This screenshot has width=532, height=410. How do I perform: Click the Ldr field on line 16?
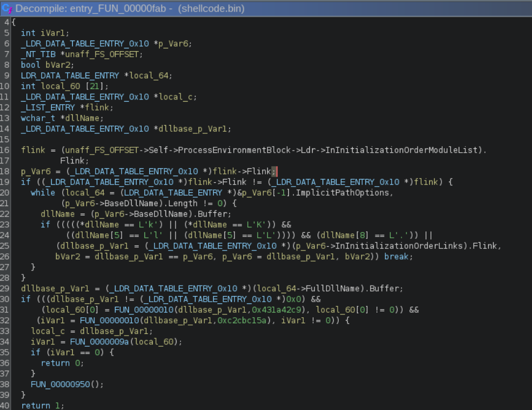coord(308,150)
